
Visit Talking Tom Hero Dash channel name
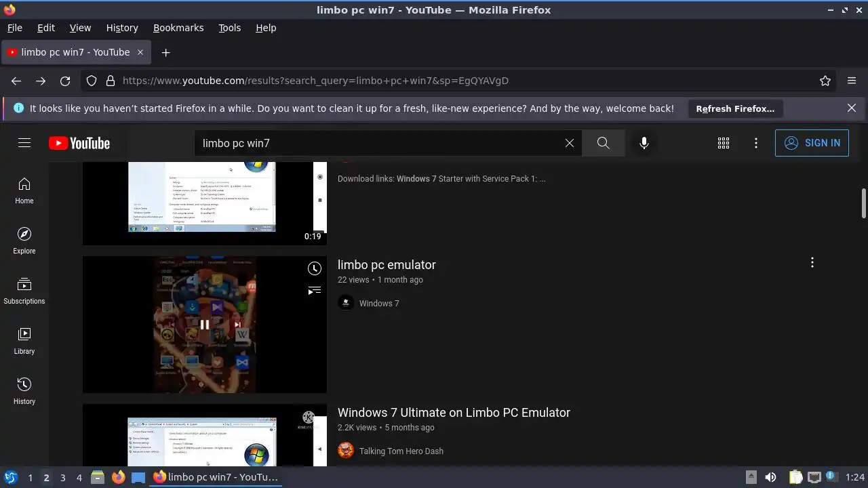[x=401, y=451]
